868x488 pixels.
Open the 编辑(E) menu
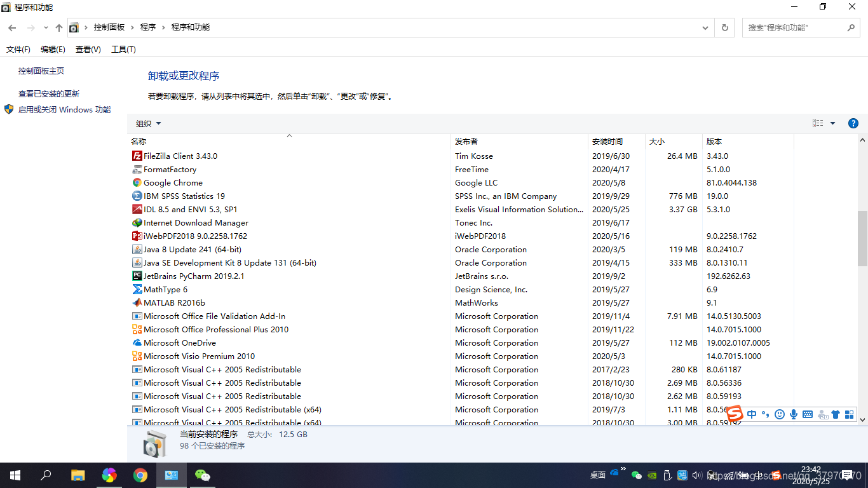click(53, 49)
